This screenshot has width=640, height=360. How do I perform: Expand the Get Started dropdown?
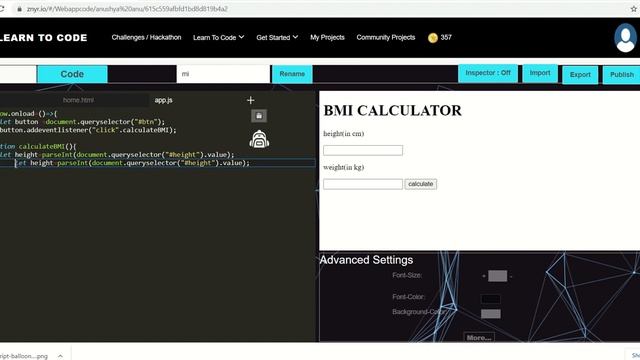click(x=277, y=38)
